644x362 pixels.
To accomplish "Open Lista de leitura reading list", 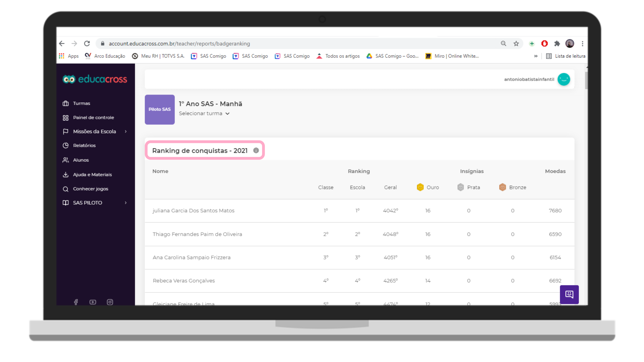I will pos(566,56).
